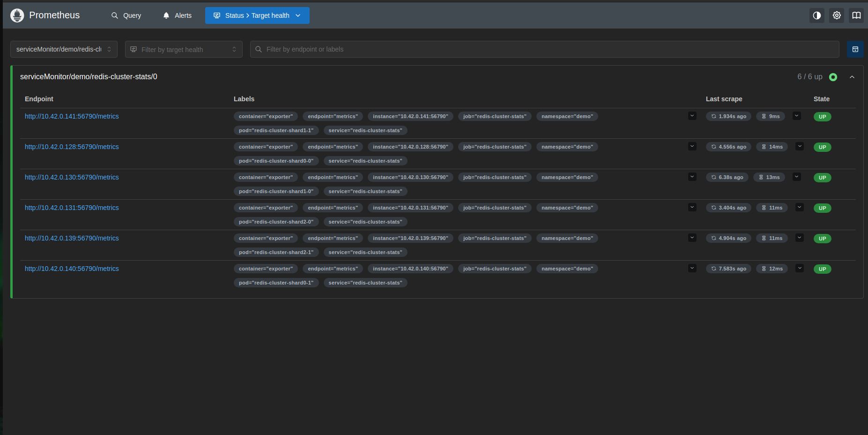This screenshot has height=435, width=868.
Task: Open the Filter by target health dropdown
Action: (x=184, y=49)
